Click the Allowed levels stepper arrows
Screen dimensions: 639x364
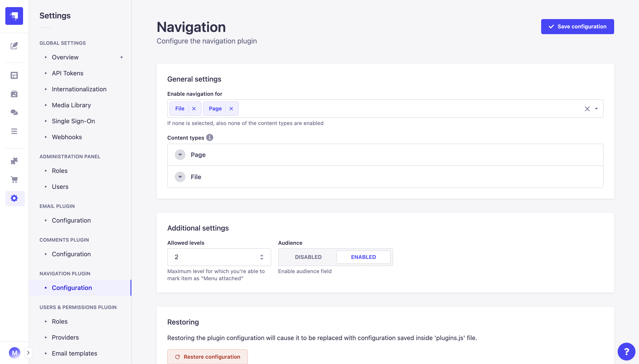pos(262,257)
